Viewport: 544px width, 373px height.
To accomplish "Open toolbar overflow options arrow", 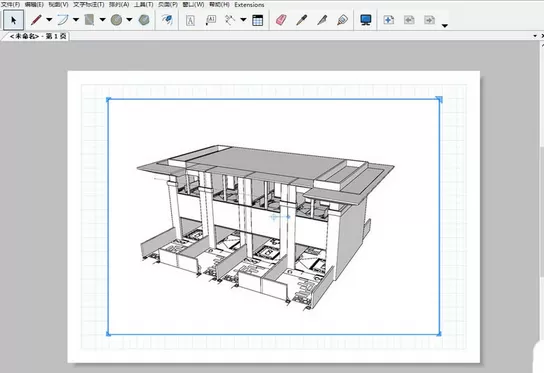I will (445, 25).
